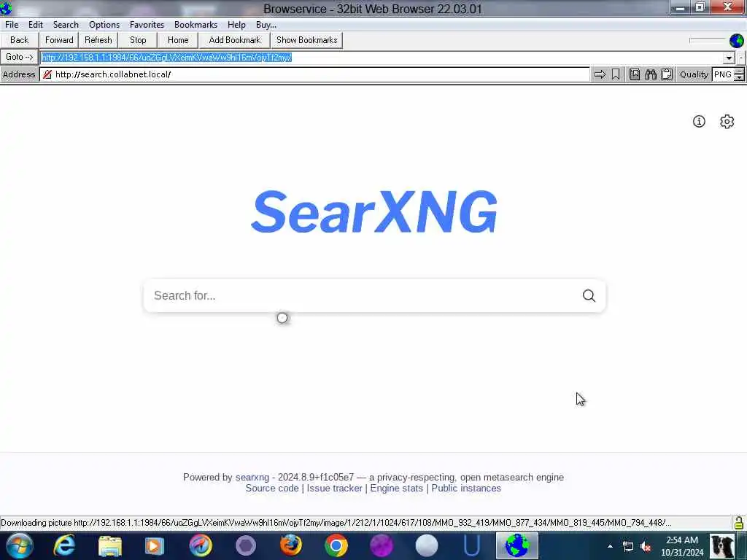
Task: Open the Public instances link
Action: (466, 488)
